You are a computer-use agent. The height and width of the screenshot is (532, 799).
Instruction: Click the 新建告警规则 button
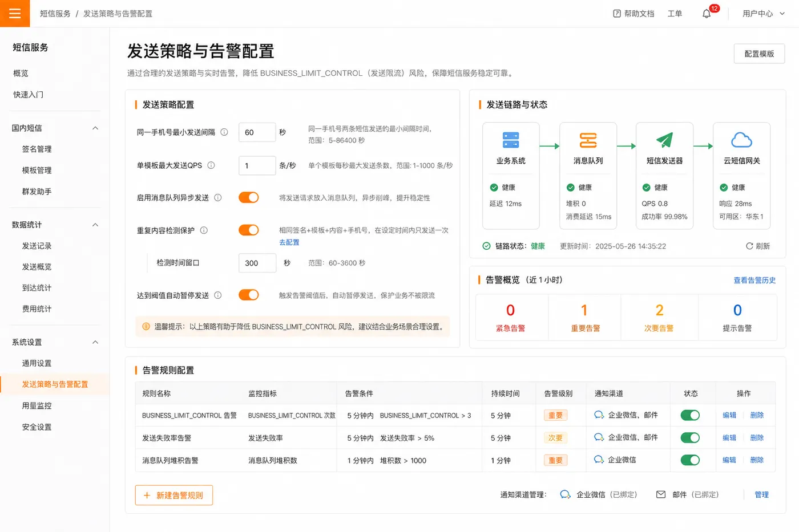(x=174, y=496)
